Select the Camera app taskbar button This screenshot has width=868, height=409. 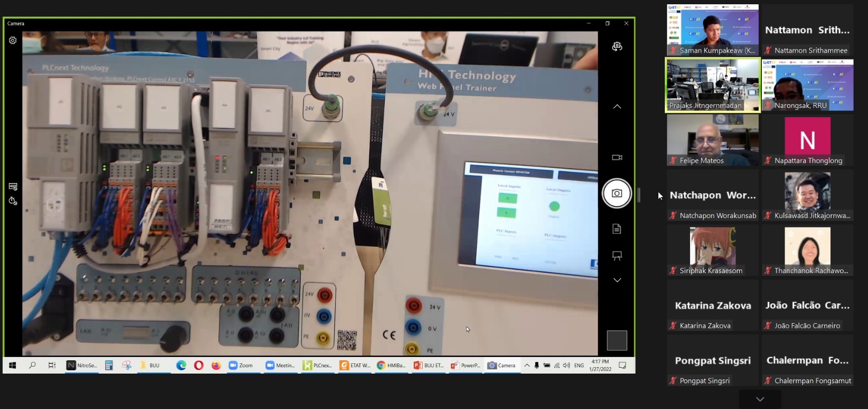502,365
